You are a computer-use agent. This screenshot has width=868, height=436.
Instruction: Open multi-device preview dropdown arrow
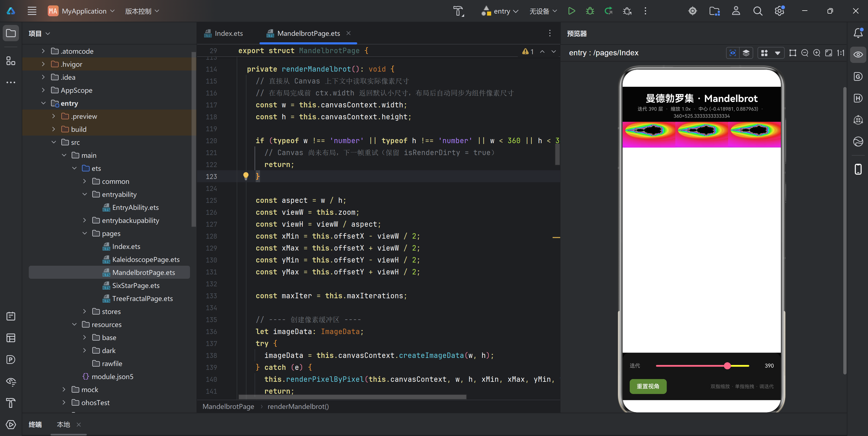point(777,53)
